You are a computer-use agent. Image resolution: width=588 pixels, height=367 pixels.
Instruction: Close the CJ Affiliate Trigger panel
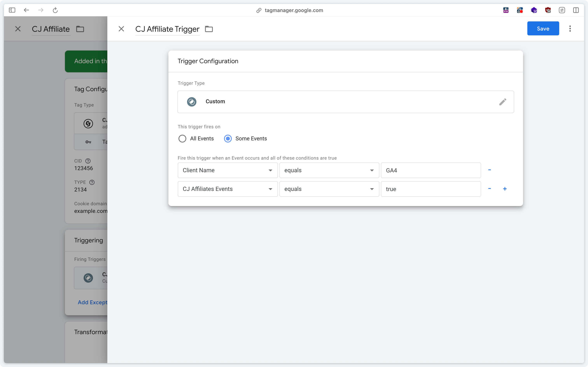[x=121, y=29]
